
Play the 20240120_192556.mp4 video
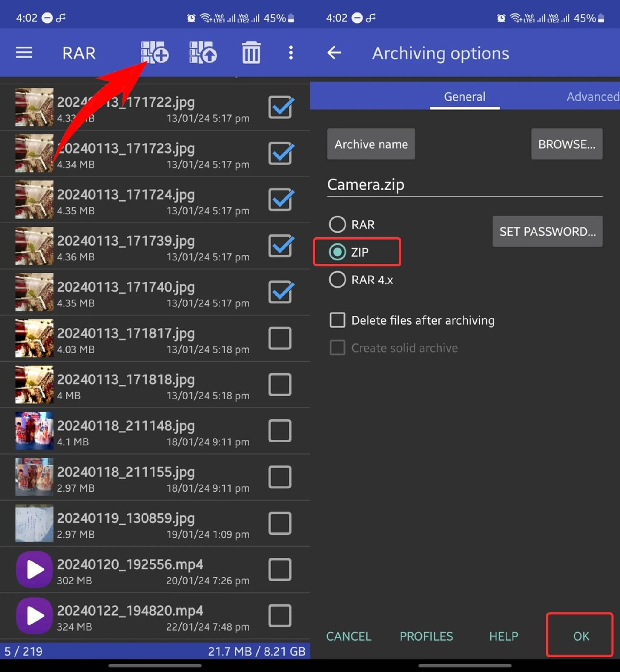pos(34,569)
